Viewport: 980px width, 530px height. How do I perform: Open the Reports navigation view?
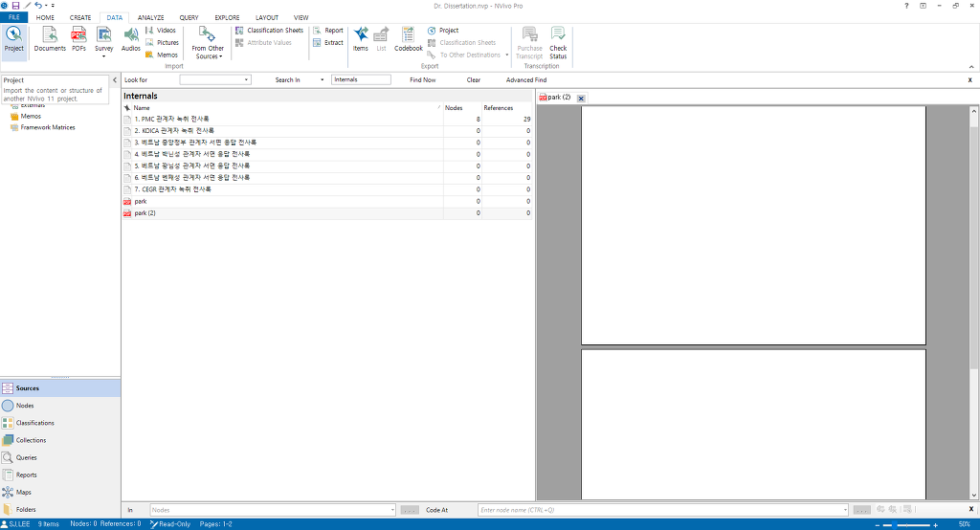[60, 475]
